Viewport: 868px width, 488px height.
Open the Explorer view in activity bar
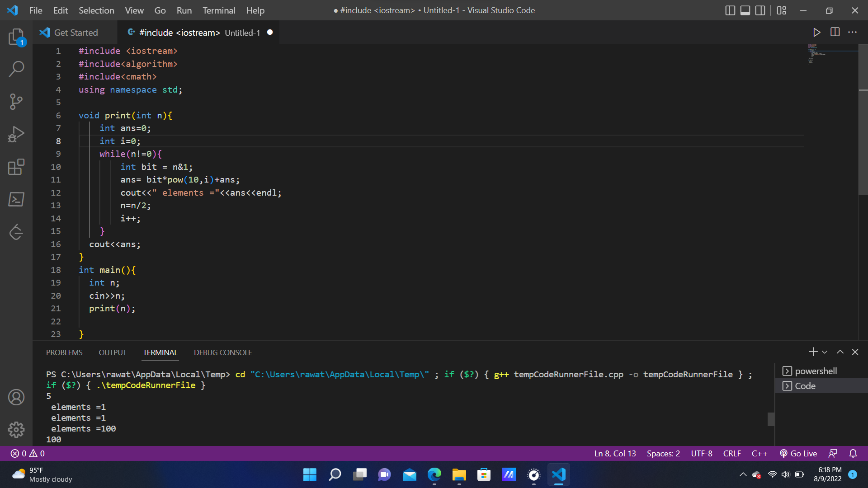(x=16, y=37)
